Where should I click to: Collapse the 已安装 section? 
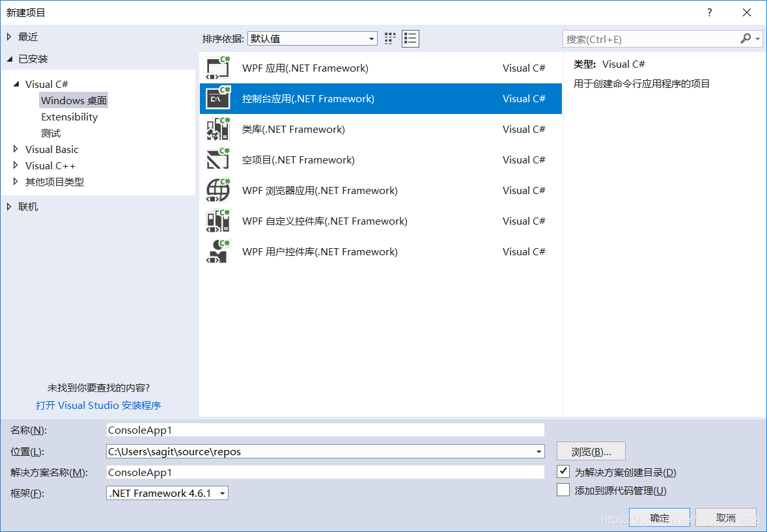pyautogui.click(x=9, y=59)
